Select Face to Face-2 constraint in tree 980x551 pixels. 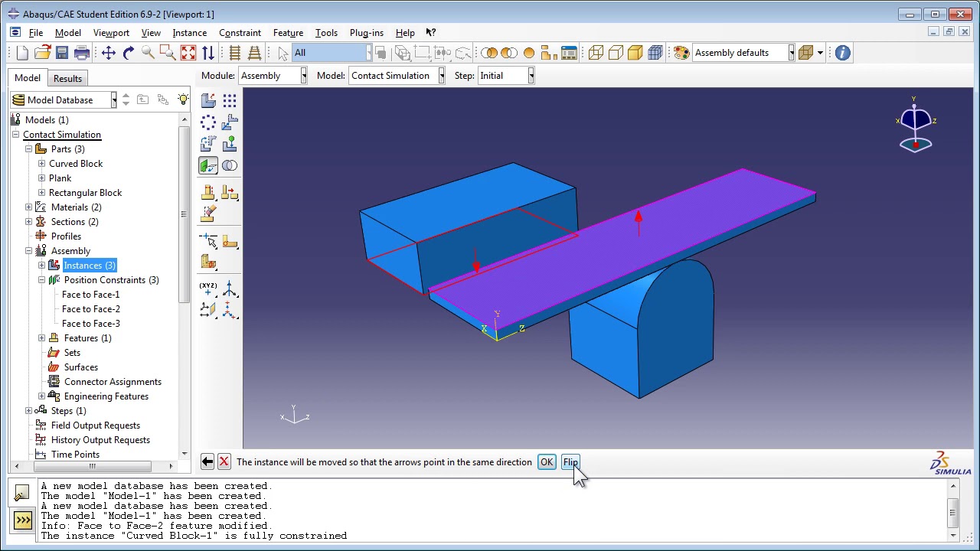(91, 309)
